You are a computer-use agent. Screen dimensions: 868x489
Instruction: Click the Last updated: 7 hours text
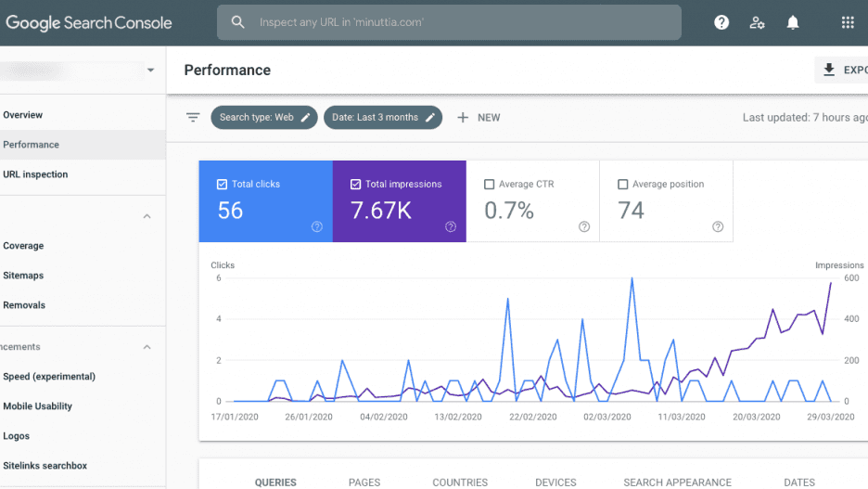pos(805,118)
